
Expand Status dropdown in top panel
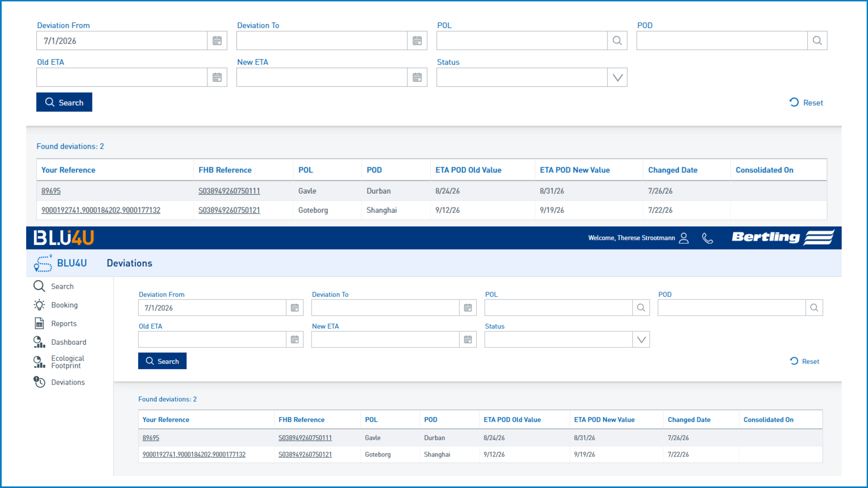[617, 78]
